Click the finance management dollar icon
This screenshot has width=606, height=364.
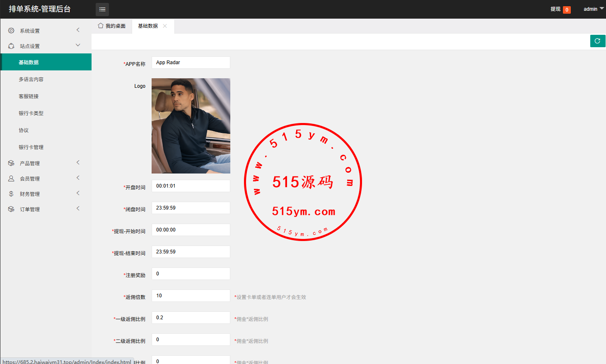coord(11,194)
